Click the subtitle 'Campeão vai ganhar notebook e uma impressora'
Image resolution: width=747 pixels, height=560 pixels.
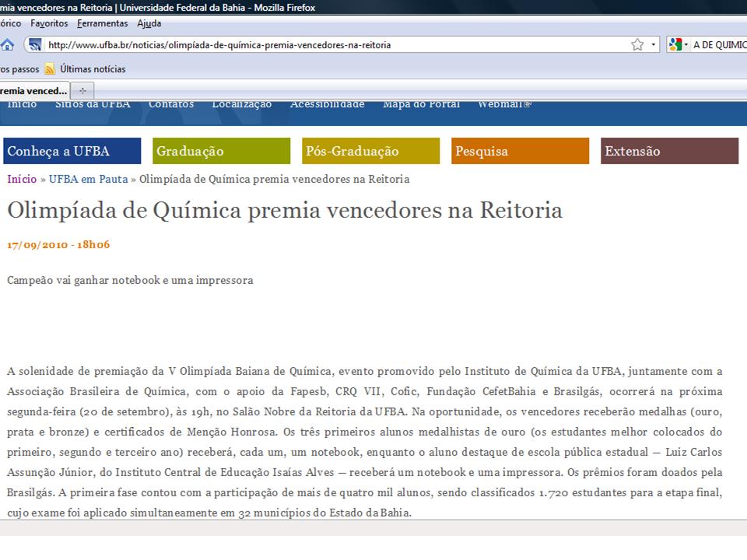[x=130, y=281]
